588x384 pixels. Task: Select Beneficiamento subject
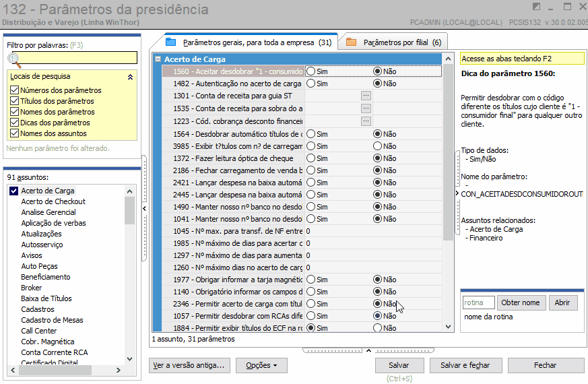(x=46, y=277)
